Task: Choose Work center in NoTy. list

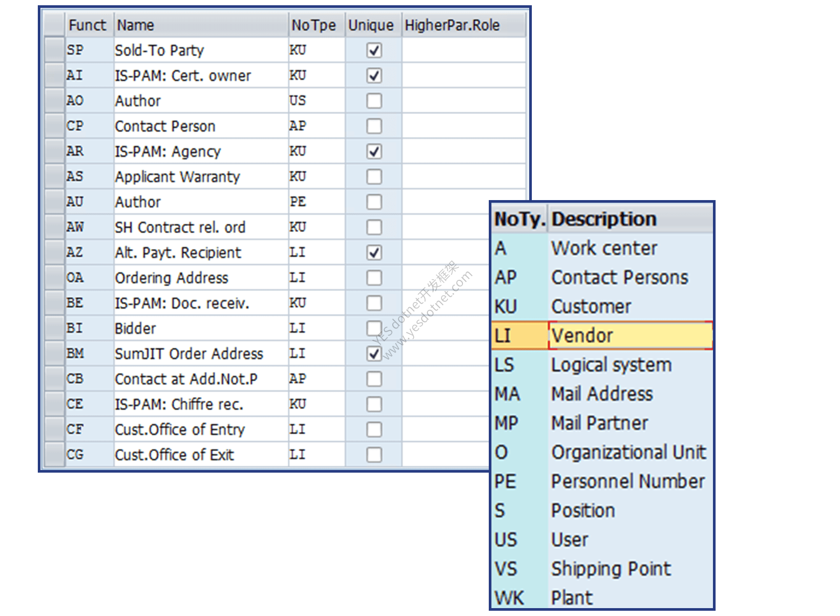Action: 603,248
